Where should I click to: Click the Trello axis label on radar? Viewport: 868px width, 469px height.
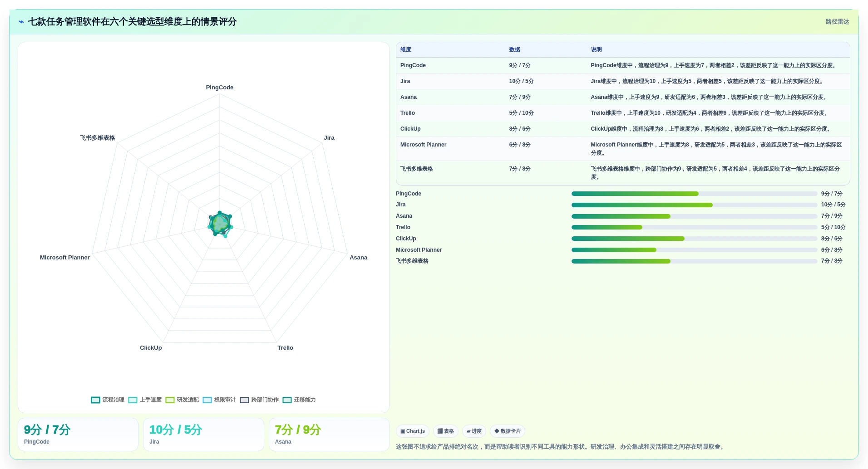(x=285, y=348)
